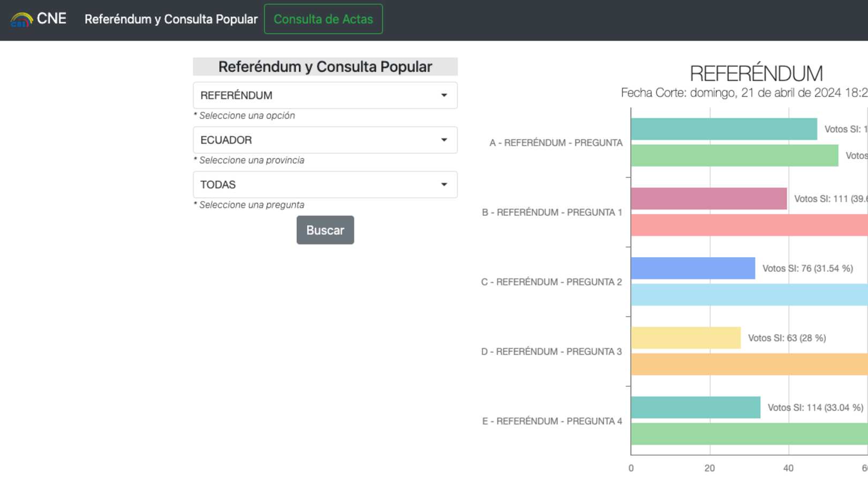Expand the REFERÉNDUM option dropdown
The height and width of the screenshot is (488, 868).
pyautogui.click(x=324, y=95)
